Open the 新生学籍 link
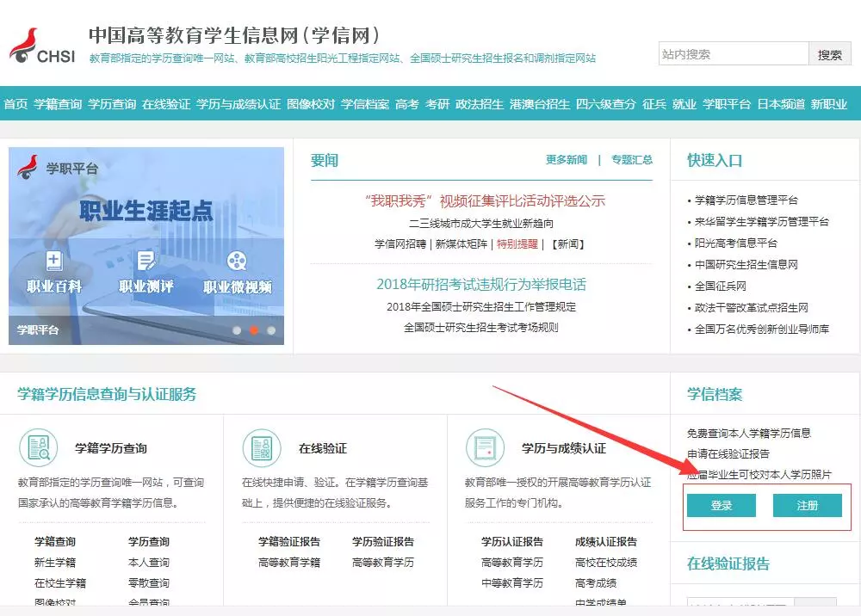The image size is (861, 616). pos(55,563)
